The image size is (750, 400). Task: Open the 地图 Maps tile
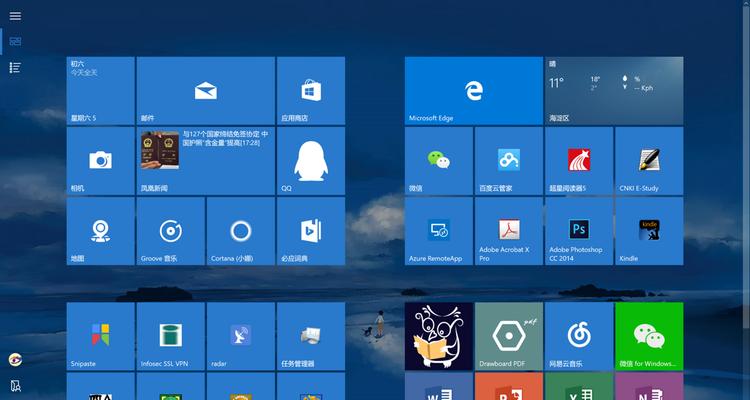[x=100, y=231]
